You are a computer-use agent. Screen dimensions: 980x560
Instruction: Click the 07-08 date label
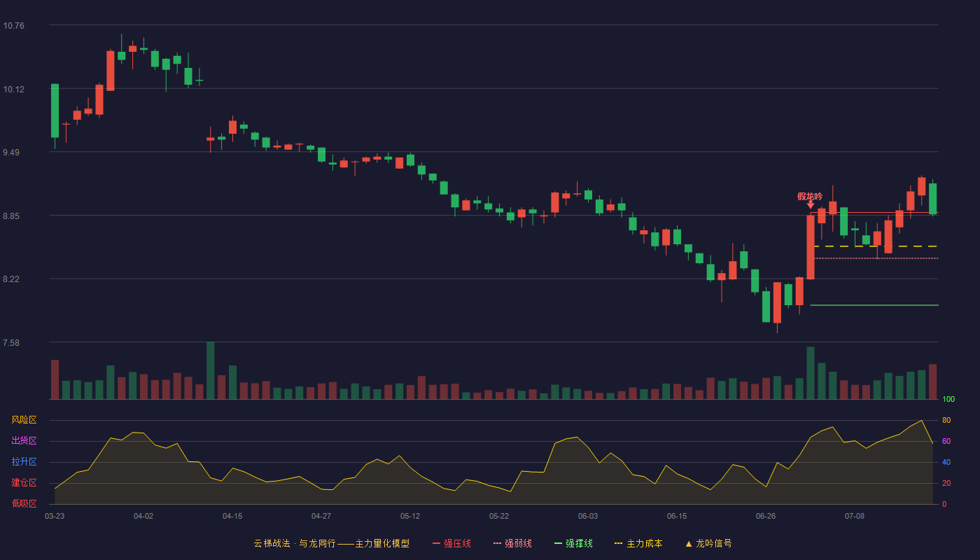(x=855, y=516)
